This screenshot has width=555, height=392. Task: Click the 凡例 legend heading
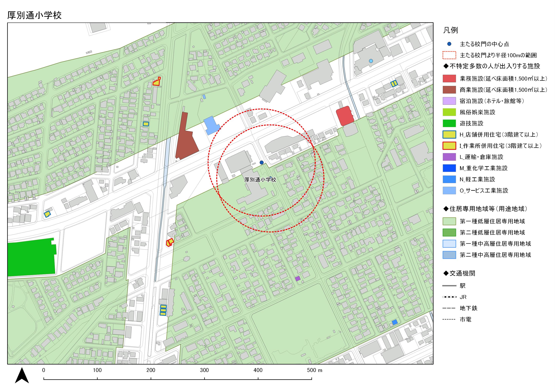[x=450, y=30]
